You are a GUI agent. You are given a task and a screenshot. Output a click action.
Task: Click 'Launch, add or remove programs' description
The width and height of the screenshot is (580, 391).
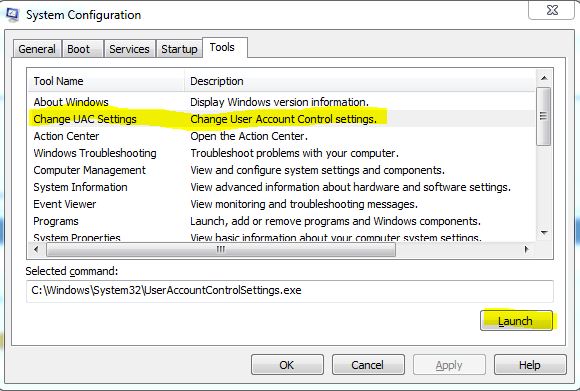(335, 221)
